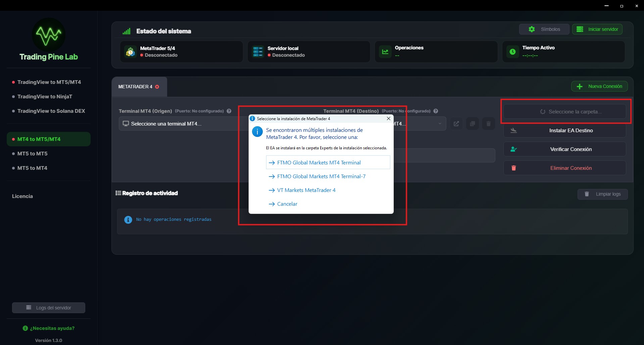
Task: Close the MetaTrader installation selection dialog
Action: (388, 118)
